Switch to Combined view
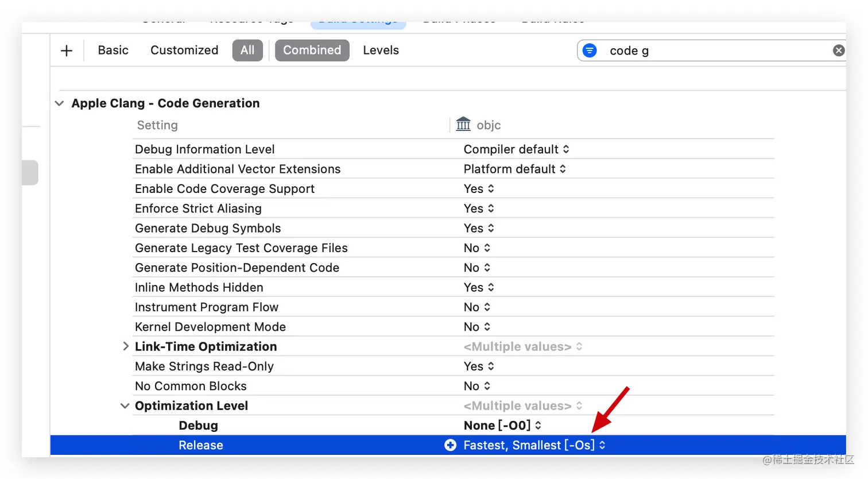868x479 pixels. click(312, 51)
